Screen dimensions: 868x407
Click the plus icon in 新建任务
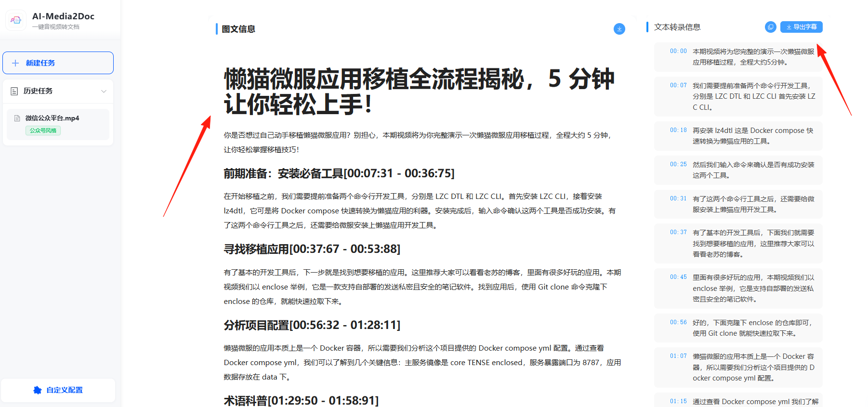[15, 63]
